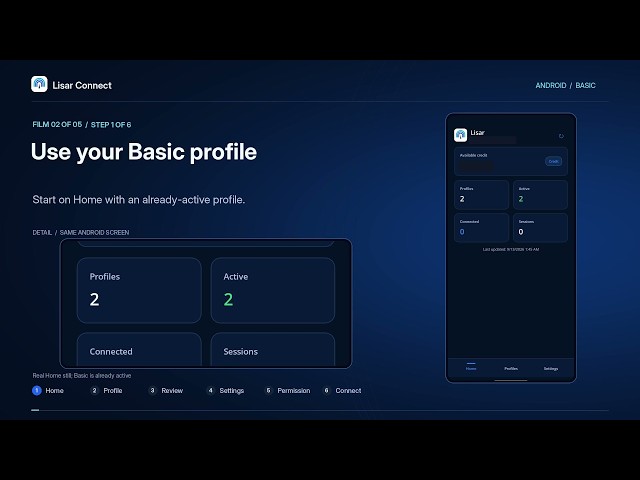Click the progress bar indicator under the steps
This screenshot has height=480, width=640.
[36, 410]
